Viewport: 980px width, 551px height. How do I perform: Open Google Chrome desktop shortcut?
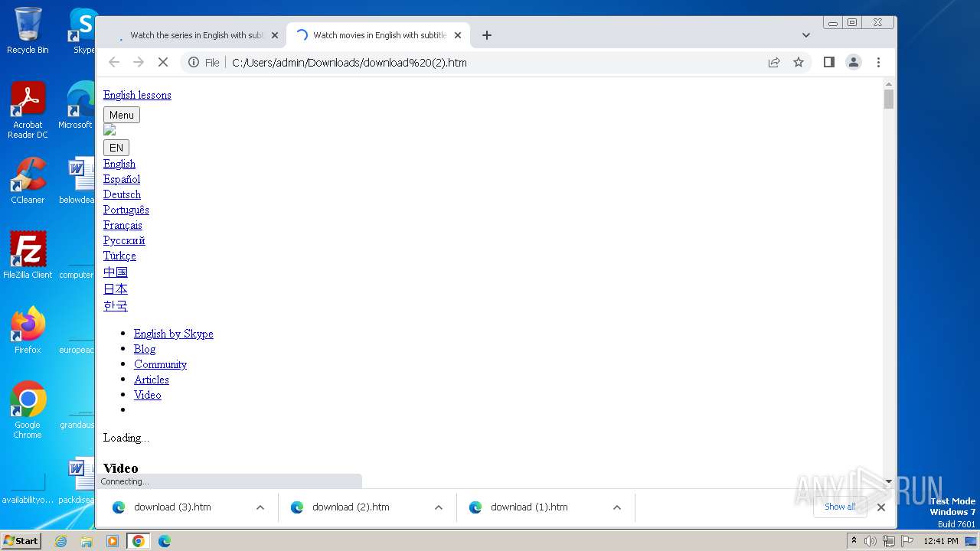point(28,410)
